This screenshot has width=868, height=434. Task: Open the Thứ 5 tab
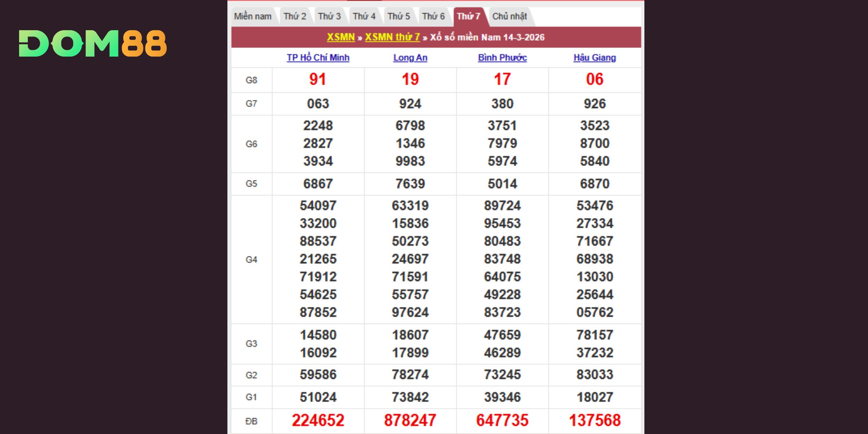[x=399, y=16]
